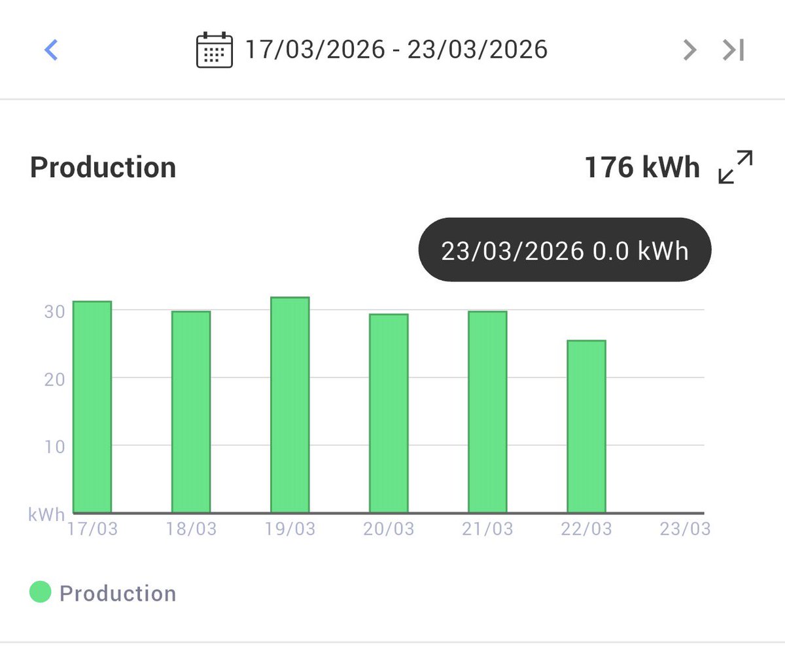Click the Production chart title
The width and height of the screenshot is (785, 672).
pyautogui.click(x=103, y=168)
